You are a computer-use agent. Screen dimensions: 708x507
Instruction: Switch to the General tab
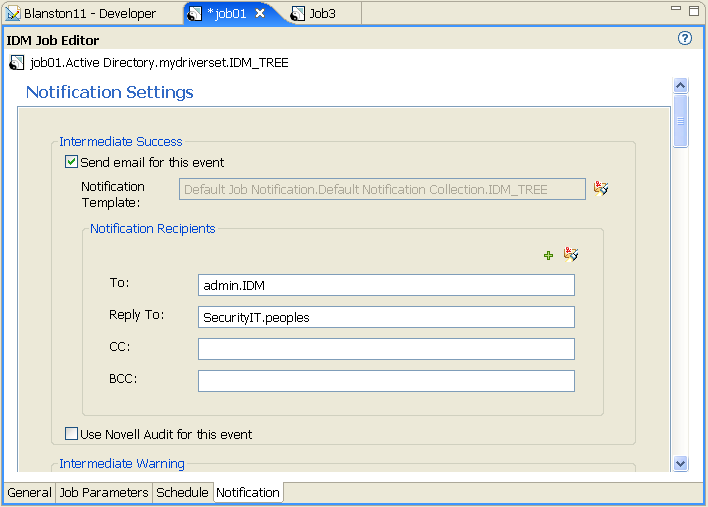click(x=29, y=492)
